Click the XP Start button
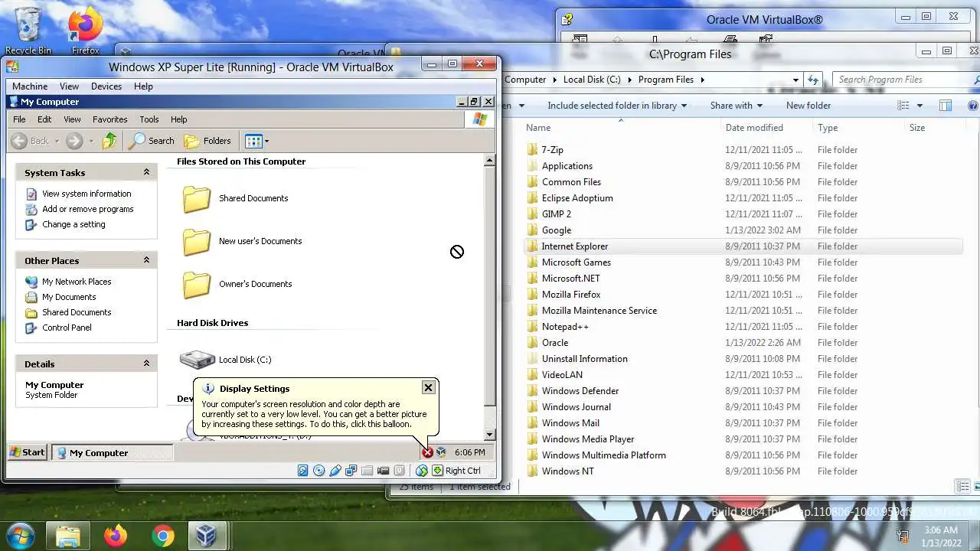The height and width of the screenshot is (551, 980). pyautogui.click(x=28, y=452)
